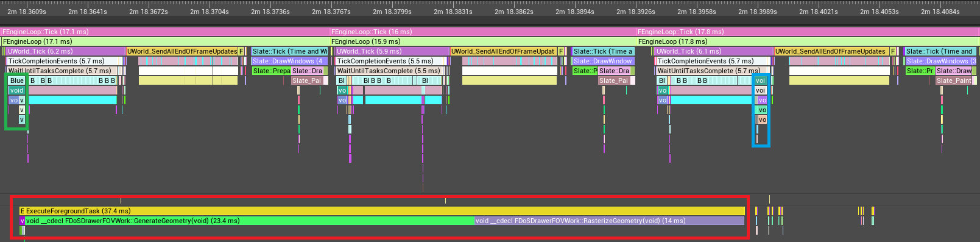The height and width of the screenshot is (242, 980).
Task: Click the first FEngineLoop::Tick (17.1 ms) bar
Action: pyautogui.click(x=165, y=32)
